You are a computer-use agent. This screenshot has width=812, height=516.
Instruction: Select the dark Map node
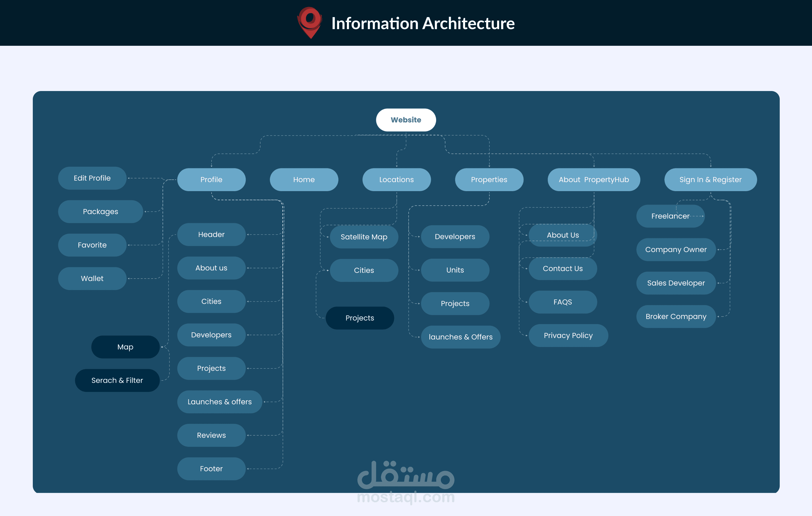coord(125,347)
